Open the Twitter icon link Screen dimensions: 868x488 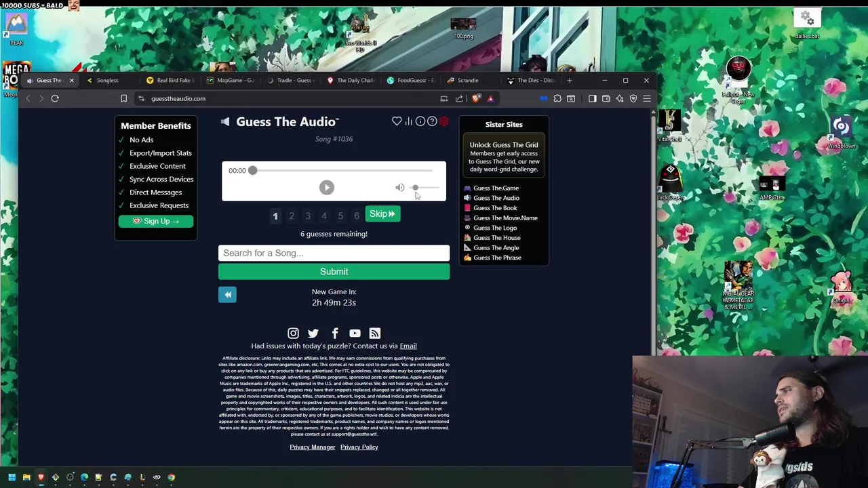[x=313, y=333]
